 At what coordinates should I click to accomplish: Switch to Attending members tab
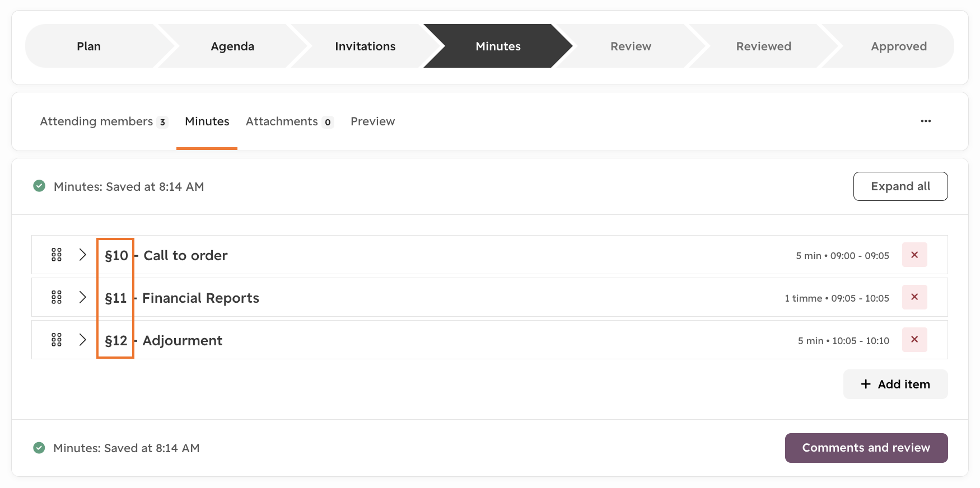click(x=104, y=121)
